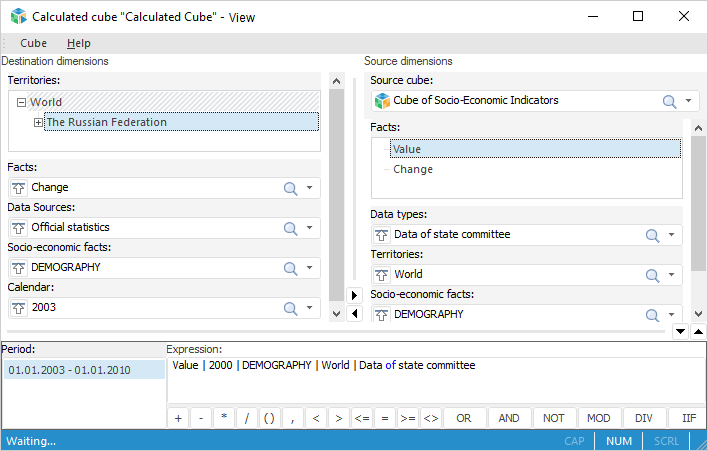Click the right arrow between dimension panels
Viewport: 708px width, 451px height.
354,295
